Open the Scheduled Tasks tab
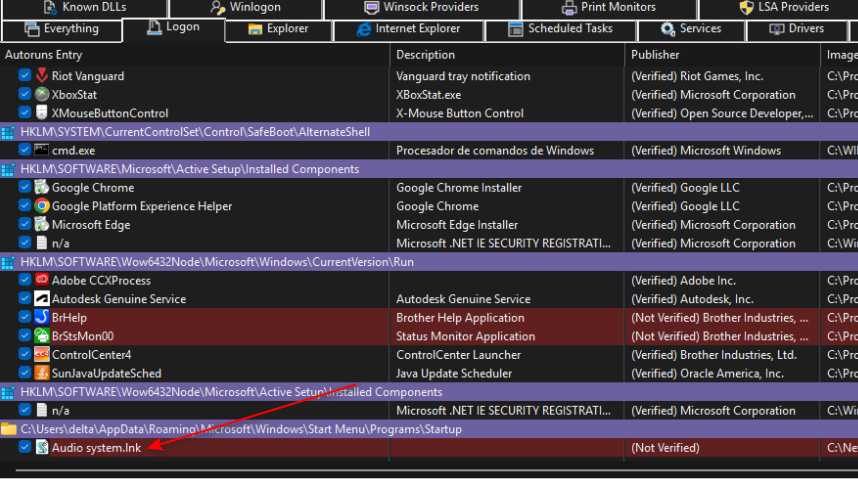858x479 pixels. [x=560, y=29]
